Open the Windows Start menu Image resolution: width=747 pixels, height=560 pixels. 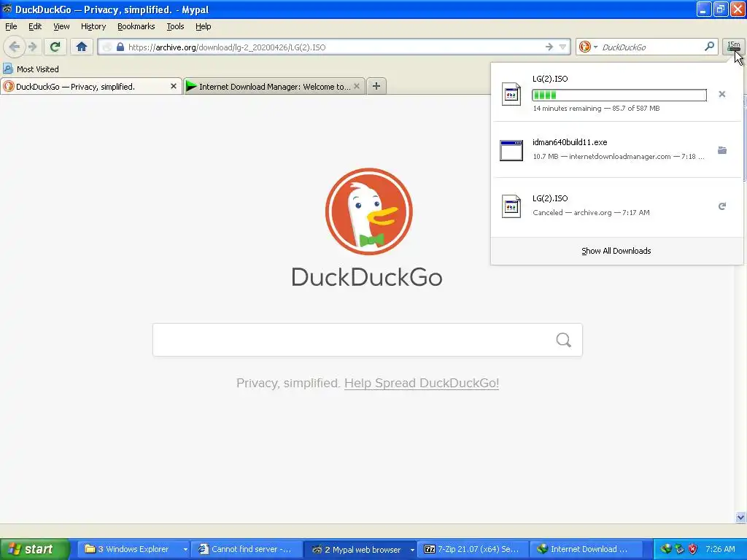click(x=34, y=549)
